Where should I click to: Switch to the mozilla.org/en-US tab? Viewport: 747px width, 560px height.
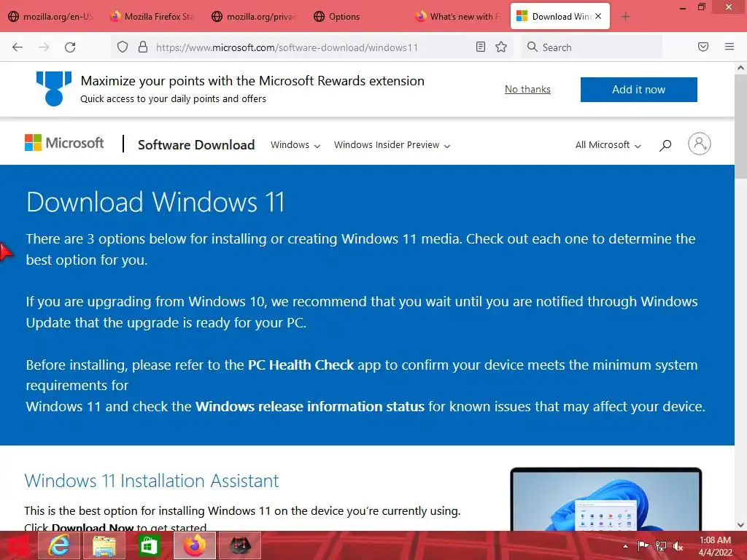coord(51,16)
